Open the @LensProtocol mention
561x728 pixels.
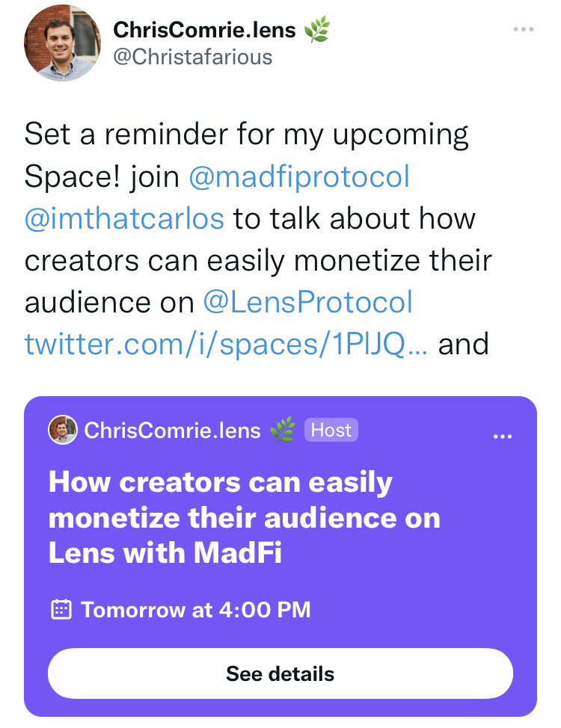[307, 302]
